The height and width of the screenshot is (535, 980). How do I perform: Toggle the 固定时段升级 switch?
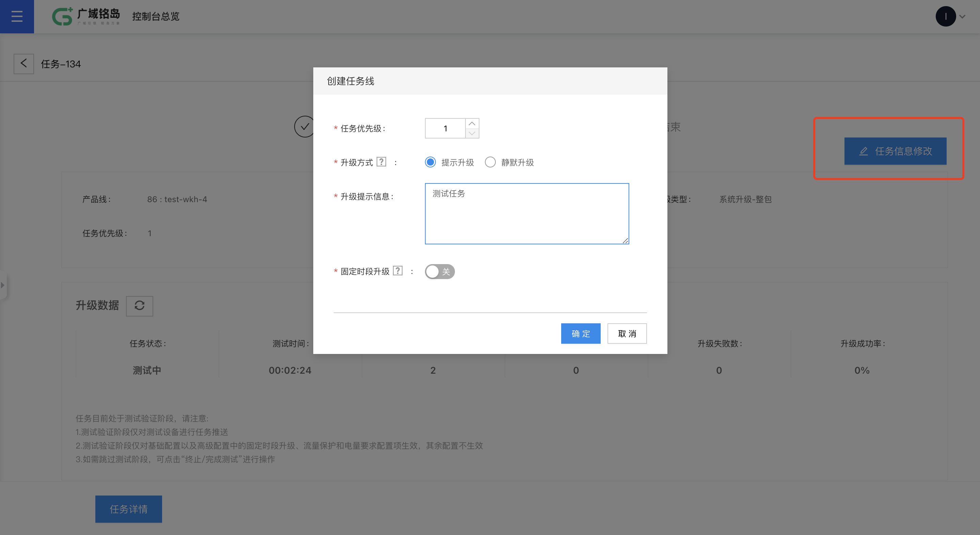(440, 272)
